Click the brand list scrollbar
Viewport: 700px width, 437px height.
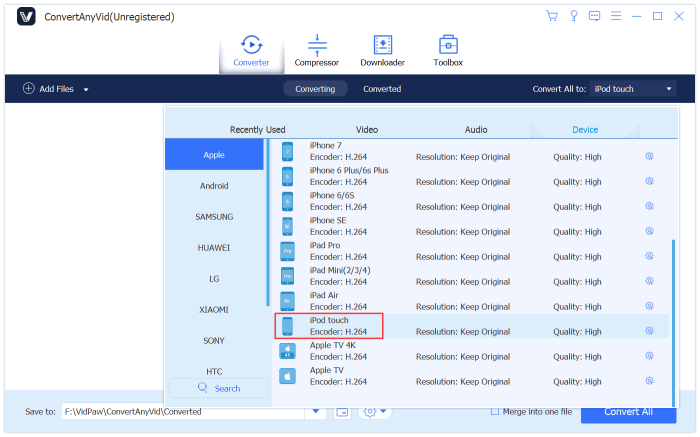pos(267,222)
